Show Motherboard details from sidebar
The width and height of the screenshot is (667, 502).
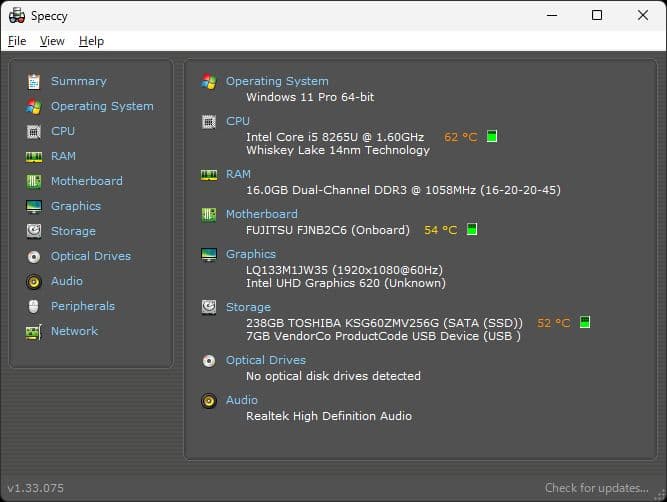tap(87, 181)
